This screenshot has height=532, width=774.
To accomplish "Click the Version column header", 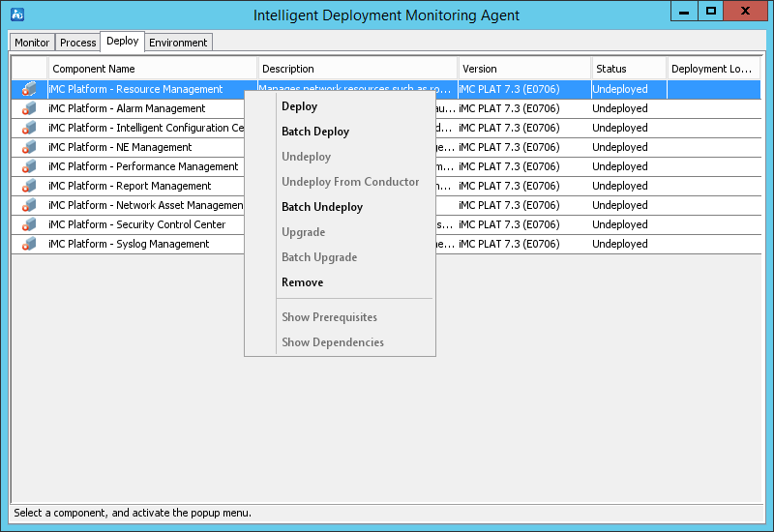I will pos(524,69).
